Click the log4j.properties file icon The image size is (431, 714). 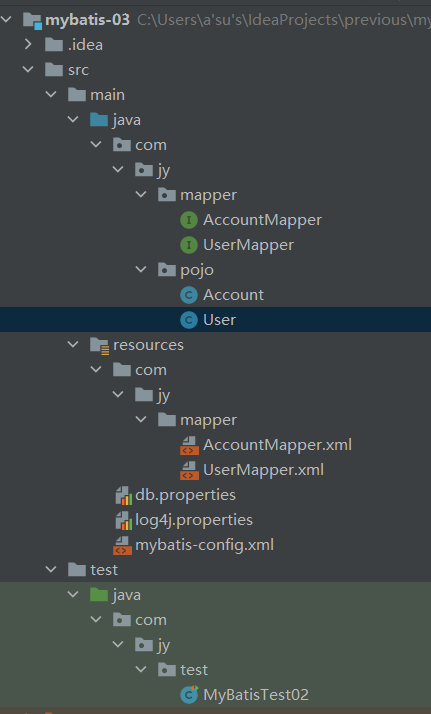(x=123, y=520)
